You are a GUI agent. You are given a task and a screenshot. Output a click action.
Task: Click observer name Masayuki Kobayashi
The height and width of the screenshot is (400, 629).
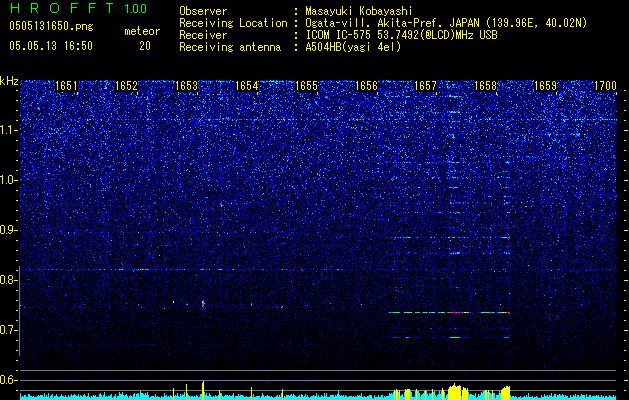point(359,11)
